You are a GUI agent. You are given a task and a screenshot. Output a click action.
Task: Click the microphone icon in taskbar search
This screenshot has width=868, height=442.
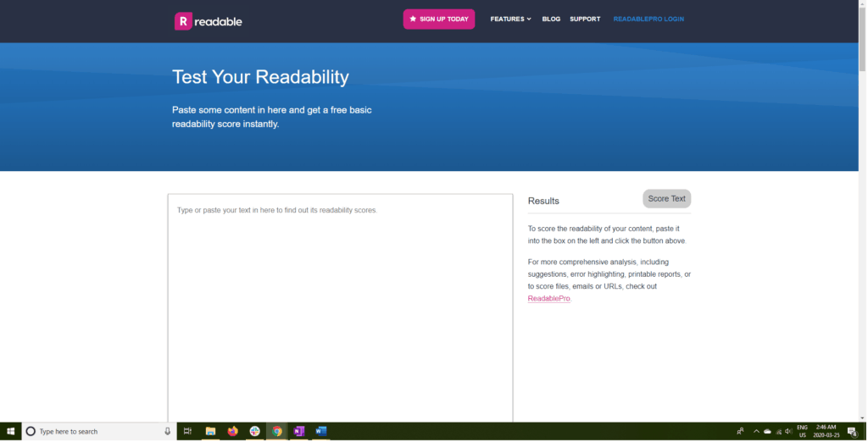[168, 432]
